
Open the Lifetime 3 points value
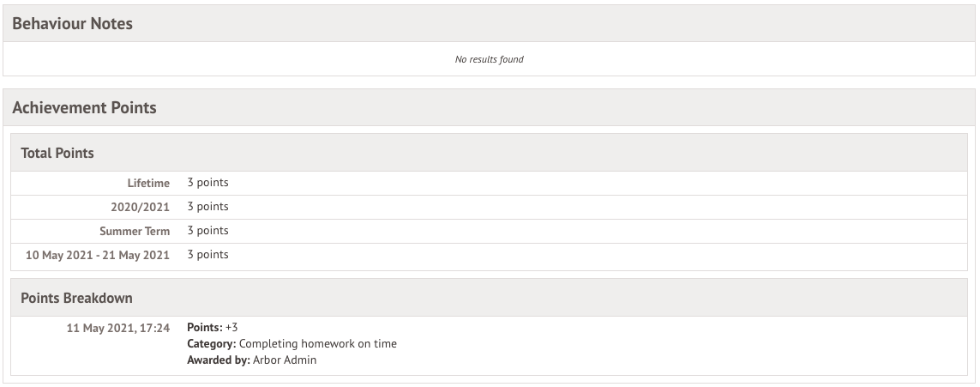207,183
